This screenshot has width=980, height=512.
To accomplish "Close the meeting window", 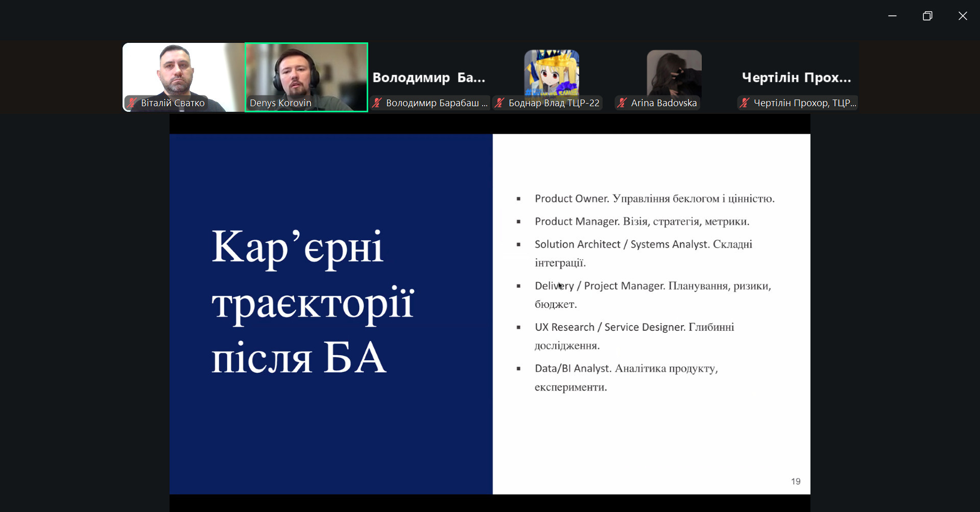I will 963,16.
